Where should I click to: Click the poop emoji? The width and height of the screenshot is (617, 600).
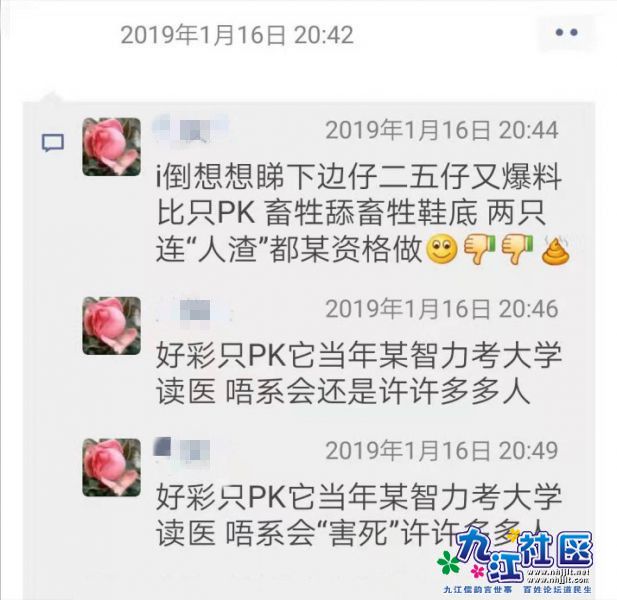tap(555, 250)
